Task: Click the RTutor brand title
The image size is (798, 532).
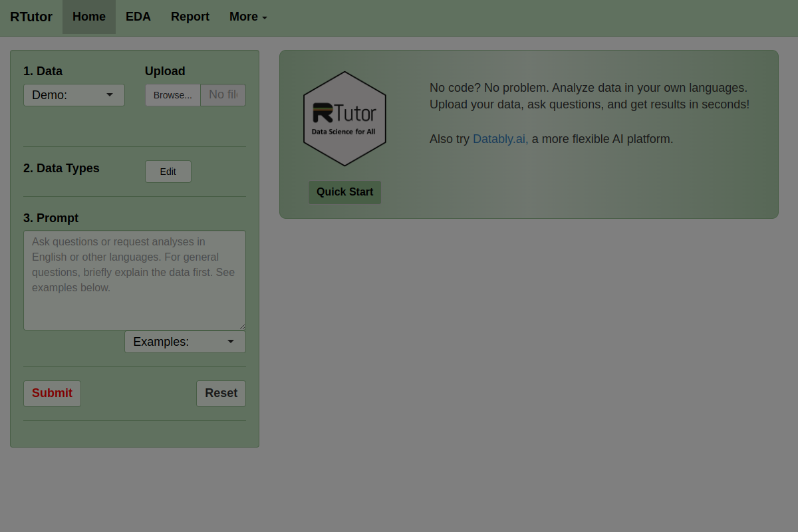Action: coord(31,17)
